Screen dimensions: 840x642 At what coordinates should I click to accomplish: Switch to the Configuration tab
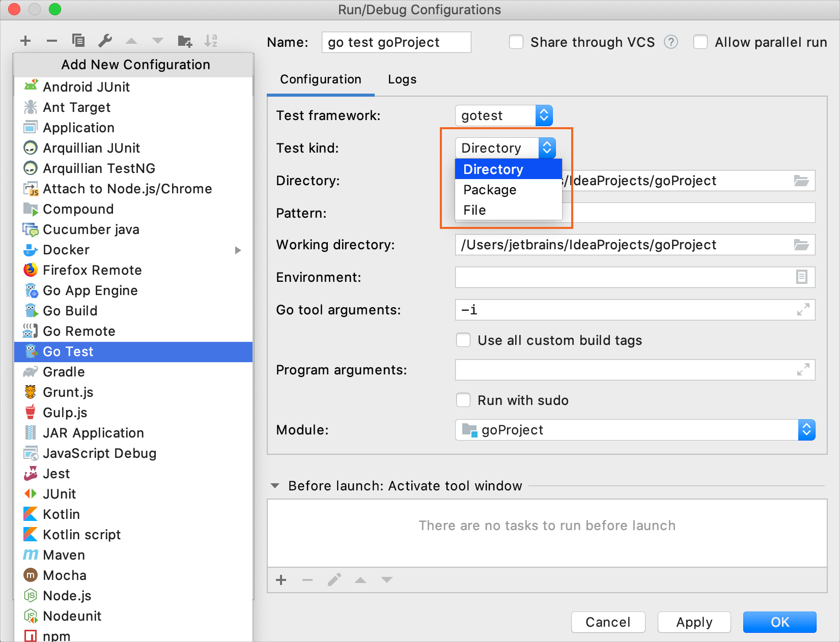321,79
